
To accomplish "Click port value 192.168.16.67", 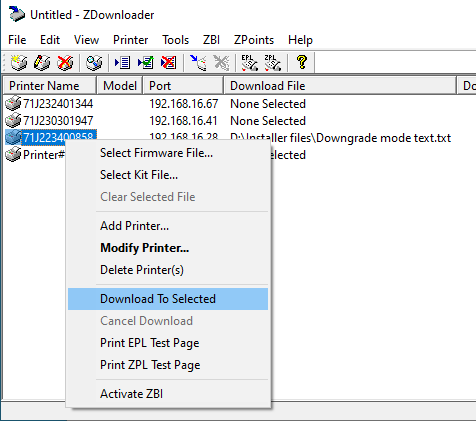I will (183, 104).
